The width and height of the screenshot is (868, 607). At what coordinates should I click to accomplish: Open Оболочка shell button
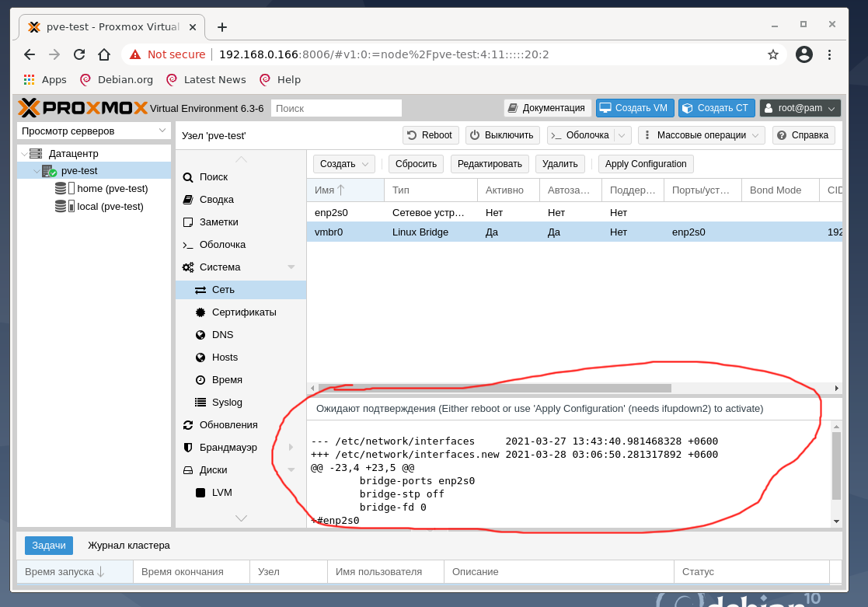point(580,135)
